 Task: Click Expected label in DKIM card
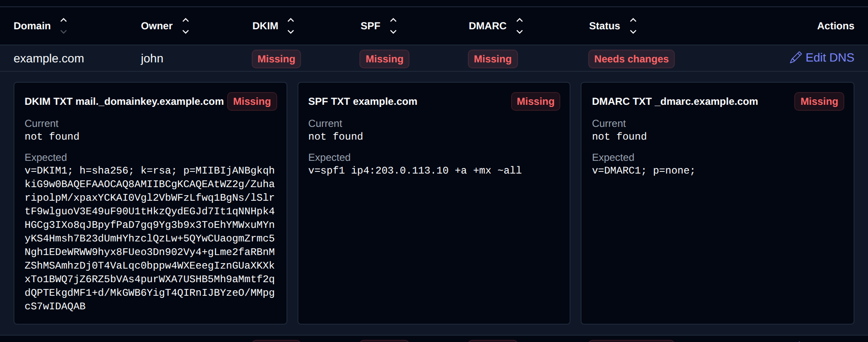46,157
